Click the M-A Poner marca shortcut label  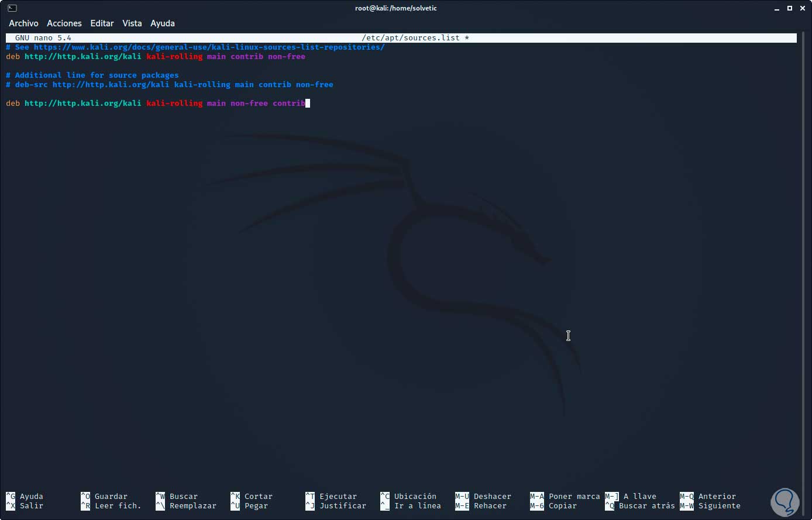(565, 497)
